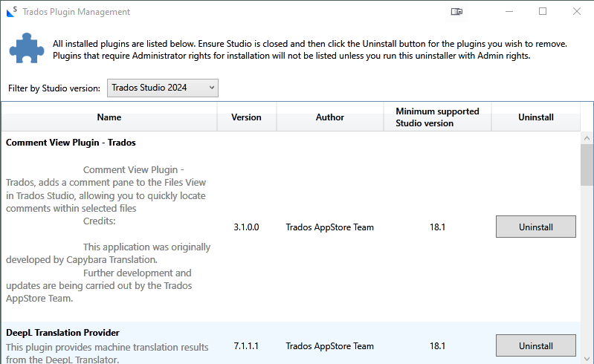Click the Trados app logo in title bar

click(12, 12)
